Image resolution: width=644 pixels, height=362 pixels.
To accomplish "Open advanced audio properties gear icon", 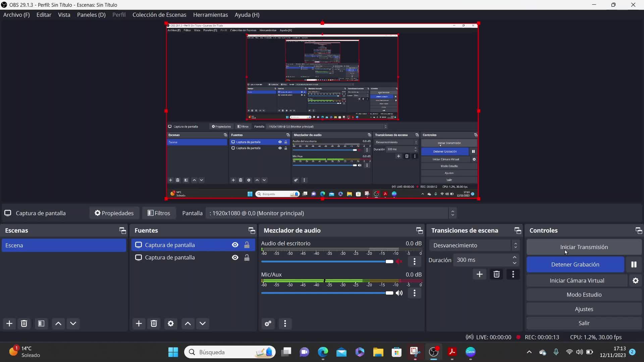I will (x=268, y=323).
